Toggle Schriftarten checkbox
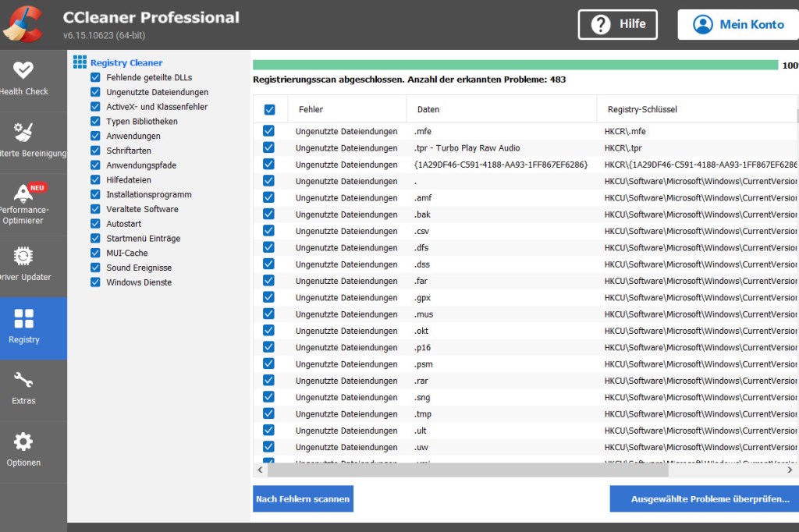Viewport: 799px width, 532px height. pyautogui.click(x=95, y=151)
